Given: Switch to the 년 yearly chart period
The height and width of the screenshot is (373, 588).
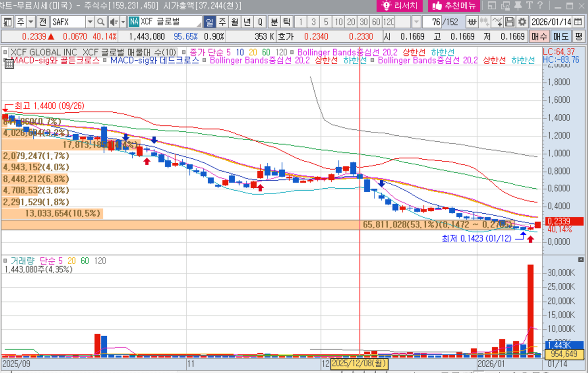Looking at the screenshot, I should 247,22.
